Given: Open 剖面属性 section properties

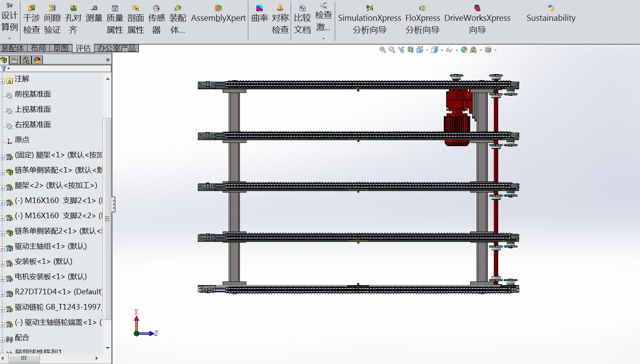Looking at the screenshot, I should pos(136,19).
